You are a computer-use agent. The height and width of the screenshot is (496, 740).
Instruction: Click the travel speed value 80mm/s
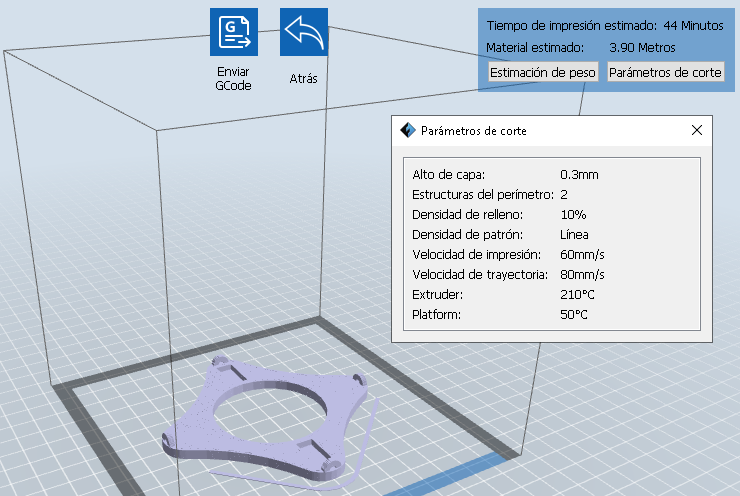click(x=582, y=275)
